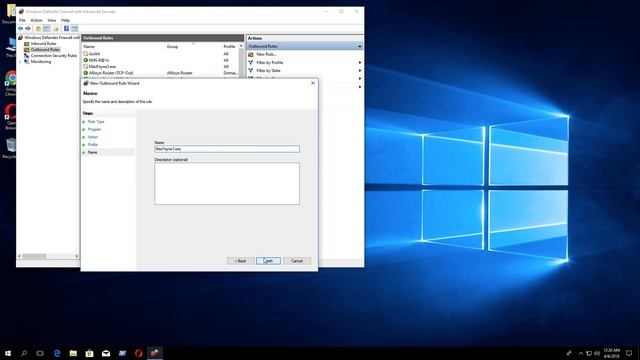Open the Help menu
640x360 pixels.
click(65, 20)
